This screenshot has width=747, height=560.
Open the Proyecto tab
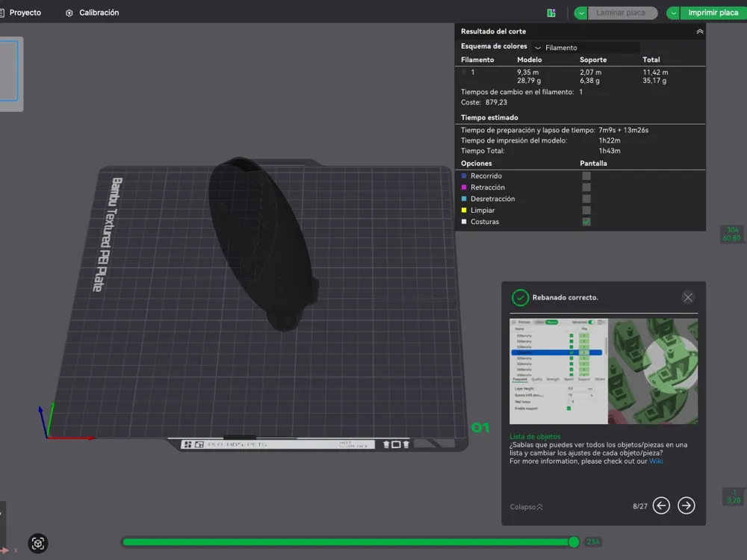tap(25, 13)
